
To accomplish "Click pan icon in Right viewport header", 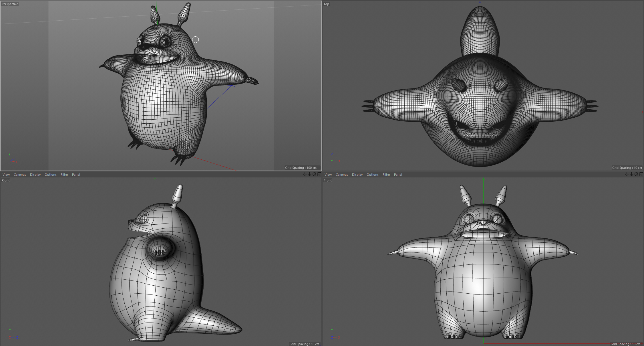I will click(305, 174).
